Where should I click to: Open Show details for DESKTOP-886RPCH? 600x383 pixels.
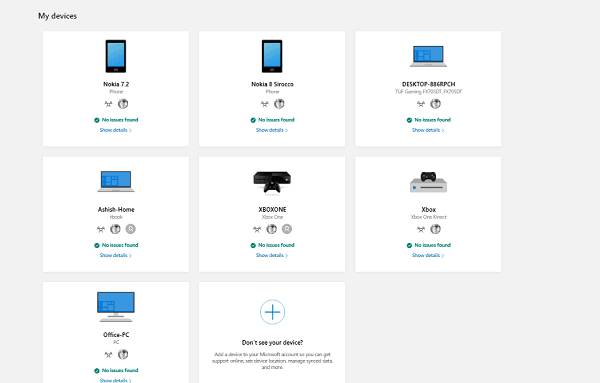pyautogui.click(x=428, y=130)
